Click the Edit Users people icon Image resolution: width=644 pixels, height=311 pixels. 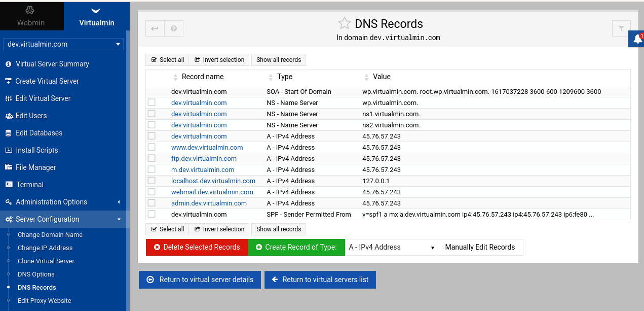pos(9,116)
